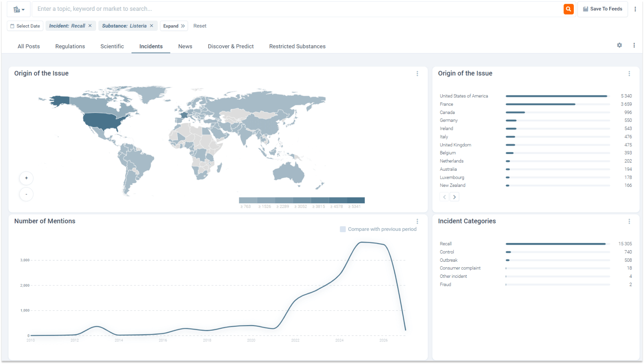Open Number of Mentions widget options menu

pyautogui.click(x=417, y=221)
